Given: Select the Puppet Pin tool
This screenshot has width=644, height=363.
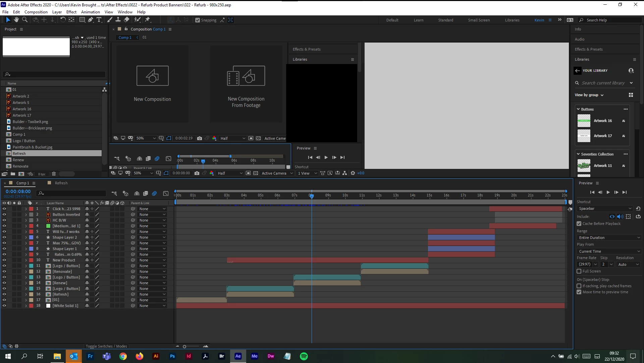Looking at the screenshot, I should point(148,20).
